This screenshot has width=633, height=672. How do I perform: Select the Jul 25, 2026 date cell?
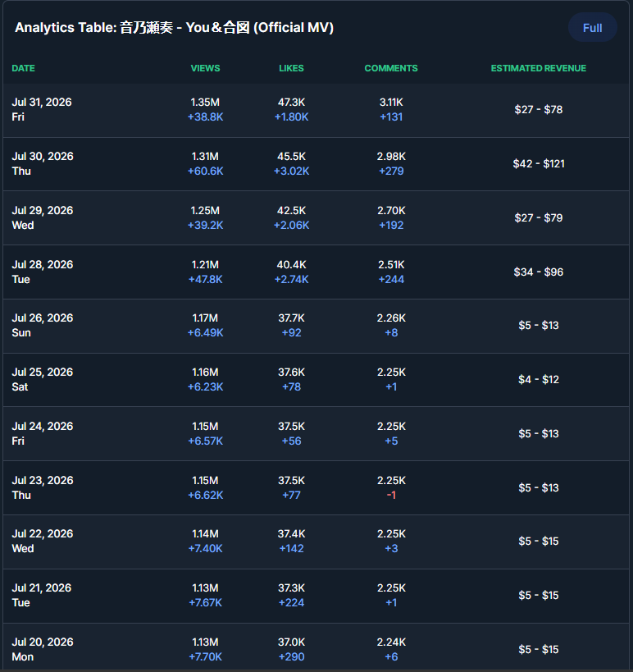tap(43, 379)
